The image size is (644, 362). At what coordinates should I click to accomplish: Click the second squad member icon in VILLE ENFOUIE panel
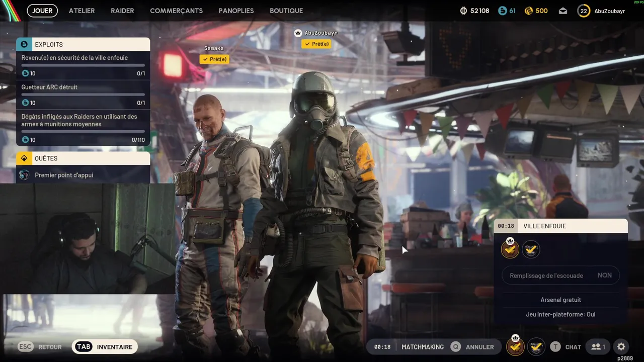531,249
